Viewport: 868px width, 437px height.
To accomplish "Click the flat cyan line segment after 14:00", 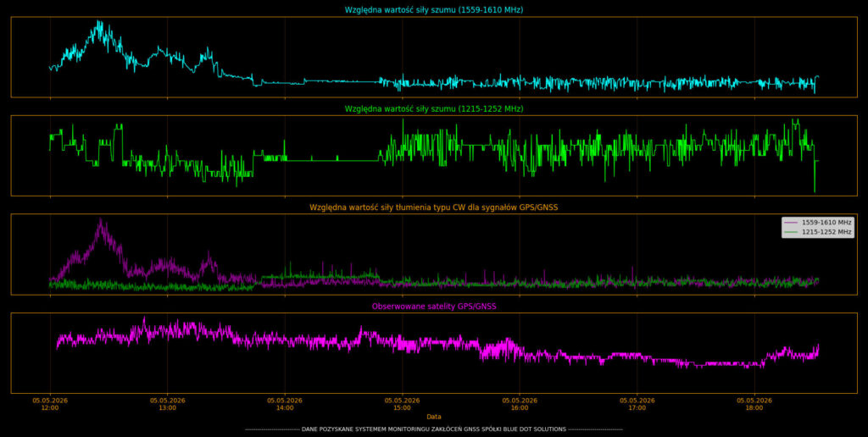I will (342, 81).
